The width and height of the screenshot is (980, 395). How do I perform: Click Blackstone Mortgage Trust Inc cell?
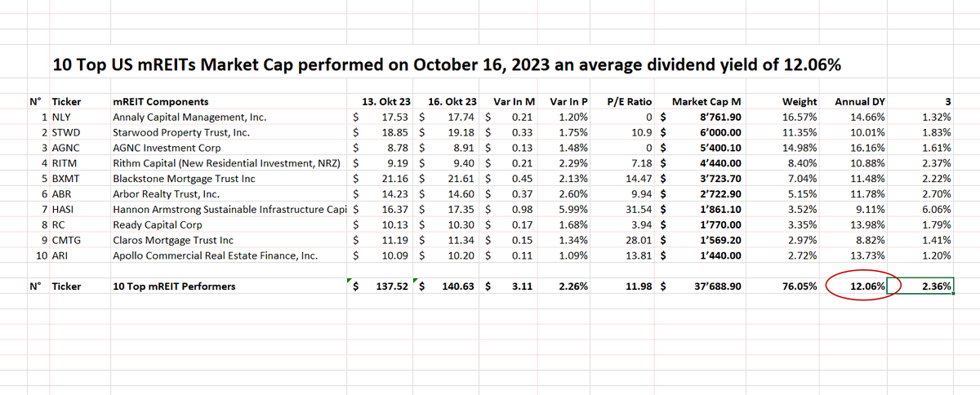point(184,179)
